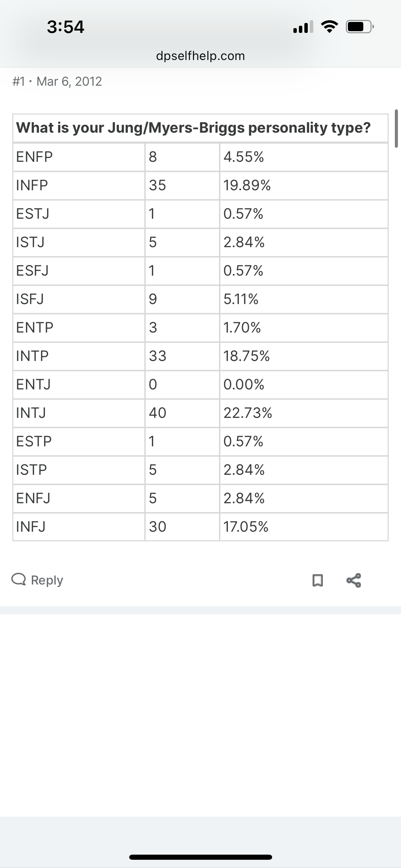Click the Mar 6, 2012 post date
The image size is (401, 868).
pyautogui.click(x=69, y=81)
